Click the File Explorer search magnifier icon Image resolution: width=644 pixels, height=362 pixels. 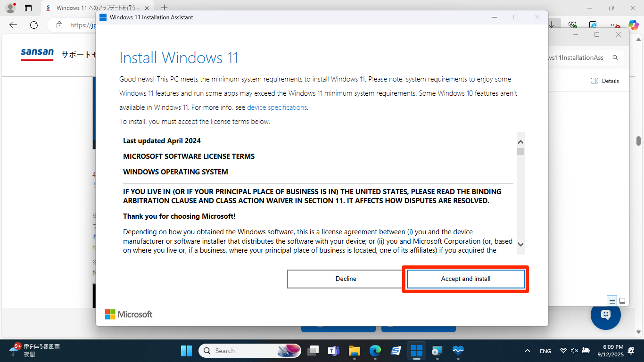pyautogui.click(x=615, y=58)
